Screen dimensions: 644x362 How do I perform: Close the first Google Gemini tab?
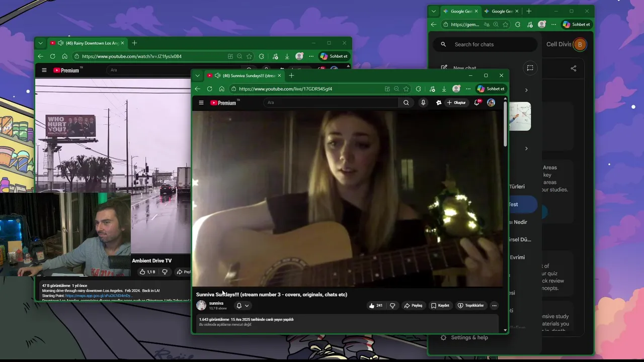click(476, 11)
